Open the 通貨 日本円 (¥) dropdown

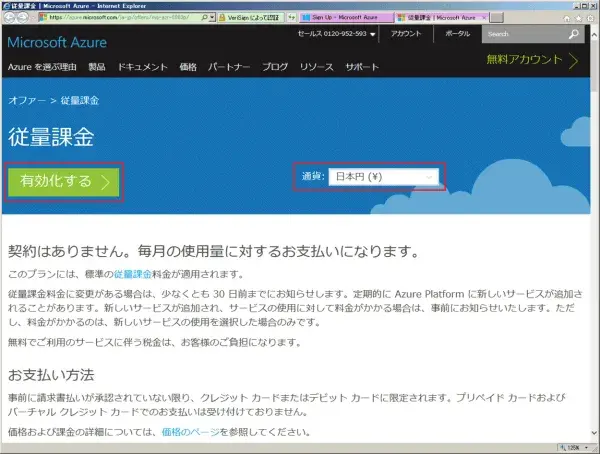(x=383, y=177)
